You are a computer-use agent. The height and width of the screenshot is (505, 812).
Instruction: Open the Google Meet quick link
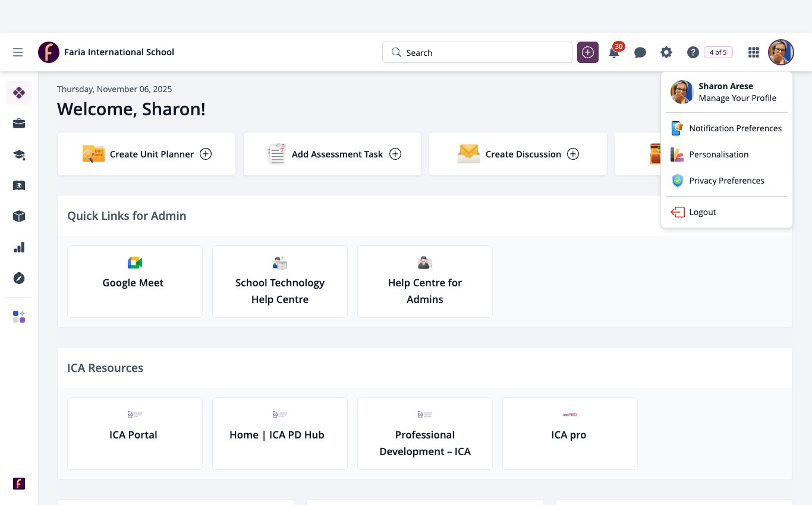(135, 282)
